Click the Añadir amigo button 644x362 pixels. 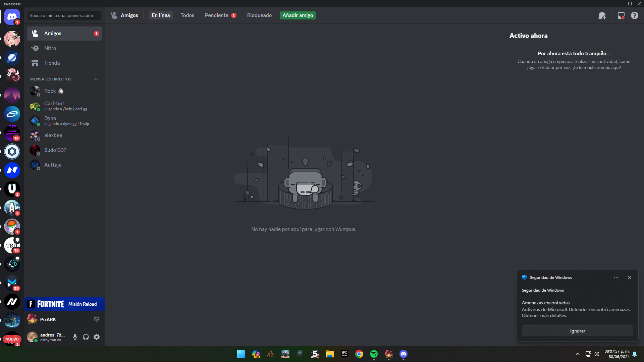(x=298, y=15)
